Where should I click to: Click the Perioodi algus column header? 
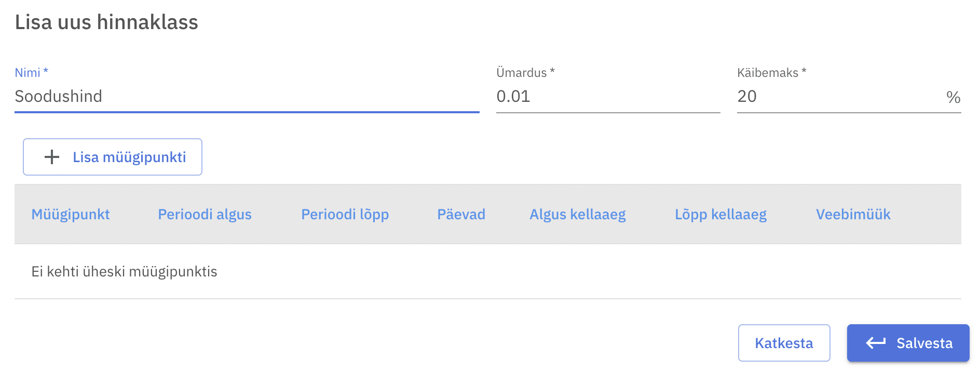coord(205,214)
